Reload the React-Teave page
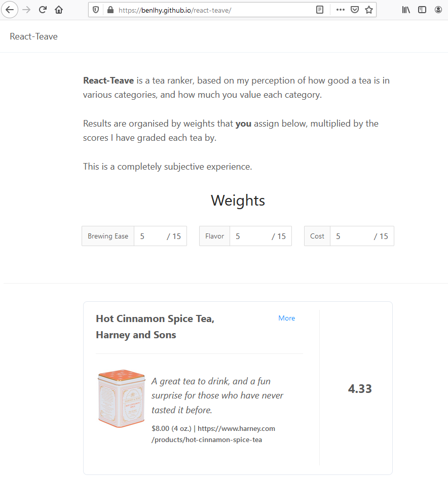Screen dimensions: 448x478 (x=43, y=10)
